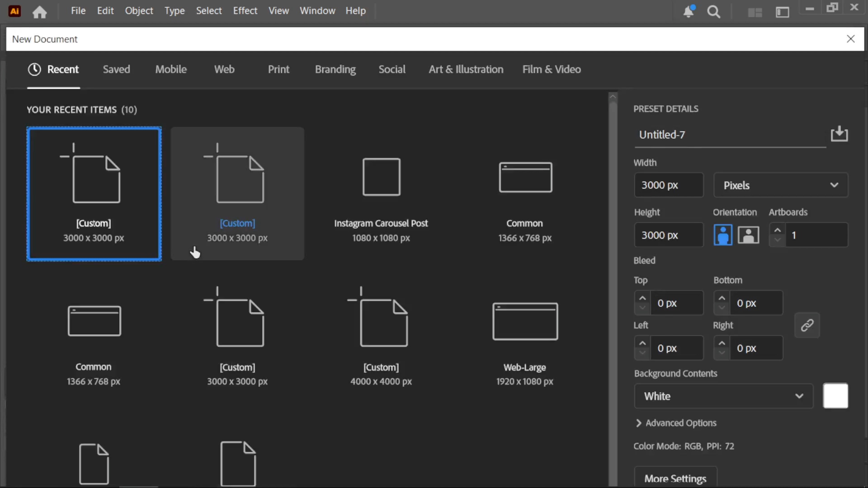
Task: Open the Background Contents White dropdown
Action: tap(723, 396)
